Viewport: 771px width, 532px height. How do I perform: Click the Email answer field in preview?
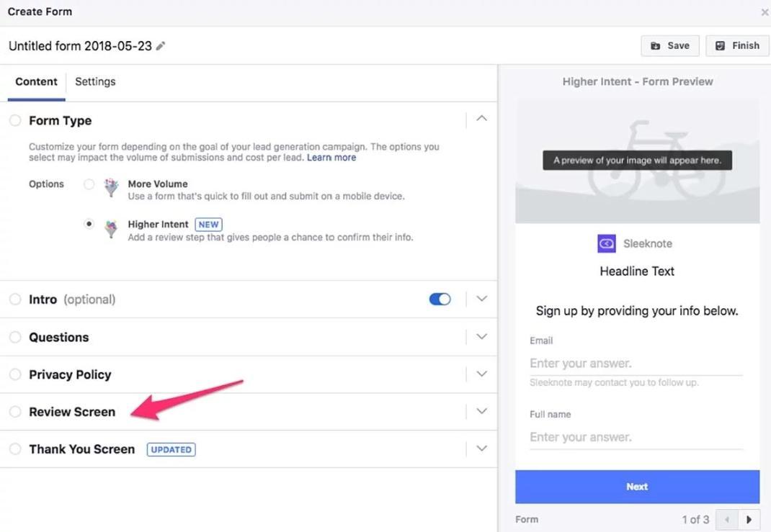(636, 364)
